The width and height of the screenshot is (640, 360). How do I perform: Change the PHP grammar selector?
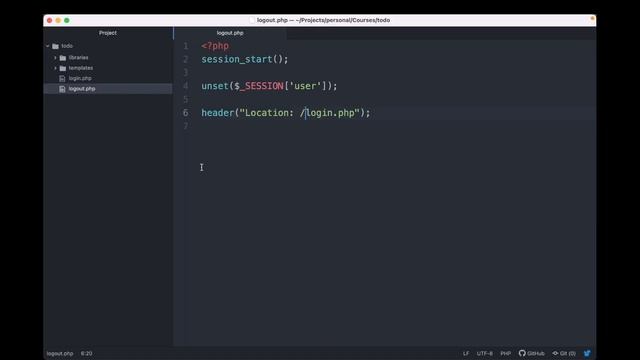tap(506, 353)
